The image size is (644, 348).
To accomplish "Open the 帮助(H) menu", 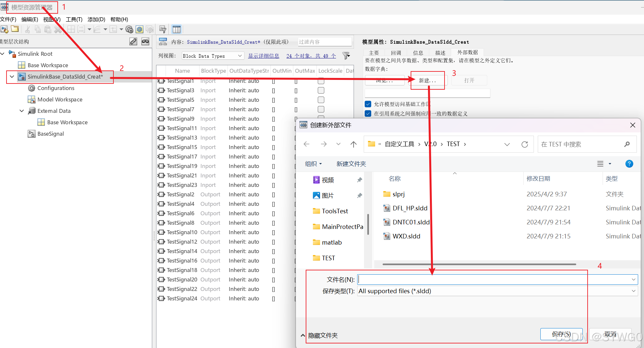I will (x=119, y=19).
